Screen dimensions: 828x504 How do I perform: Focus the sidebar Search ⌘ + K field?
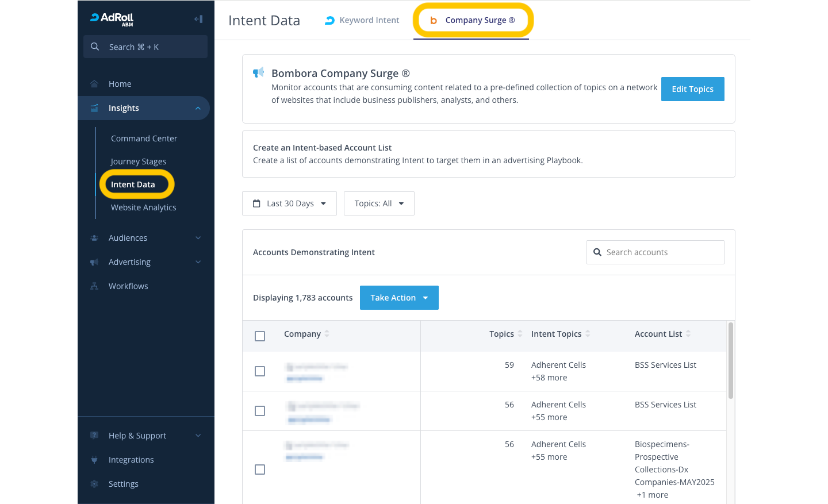145,47
